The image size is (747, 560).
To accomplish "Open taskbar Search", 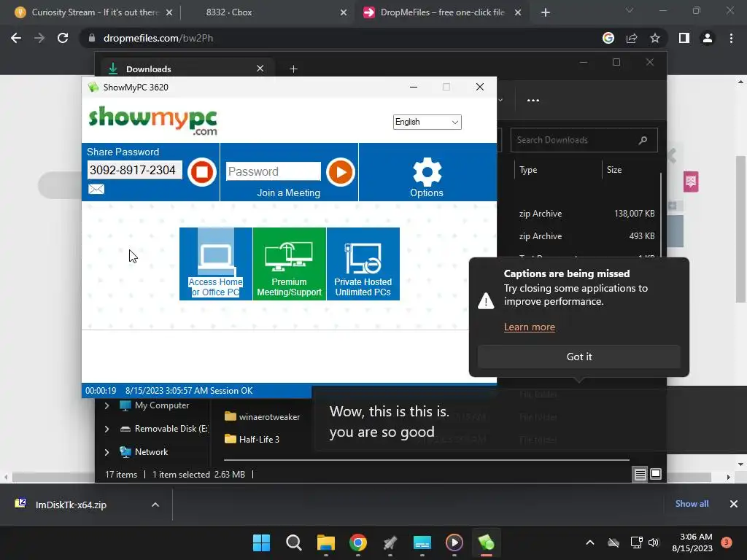I will (293, 542).
